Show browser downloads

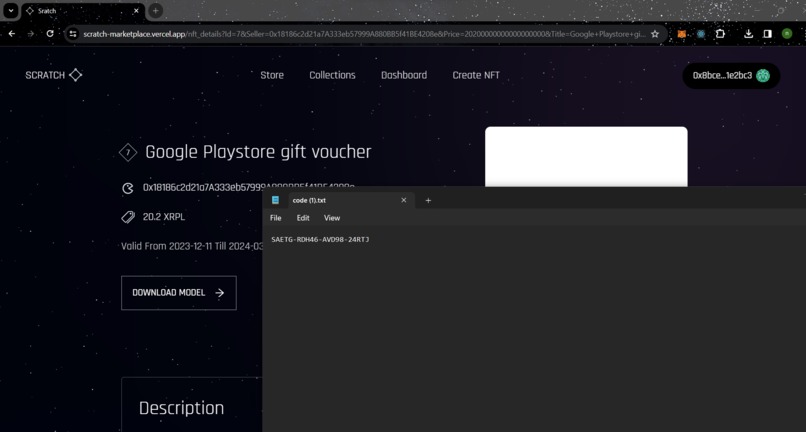pyautogui.click(x=748, y=34)
